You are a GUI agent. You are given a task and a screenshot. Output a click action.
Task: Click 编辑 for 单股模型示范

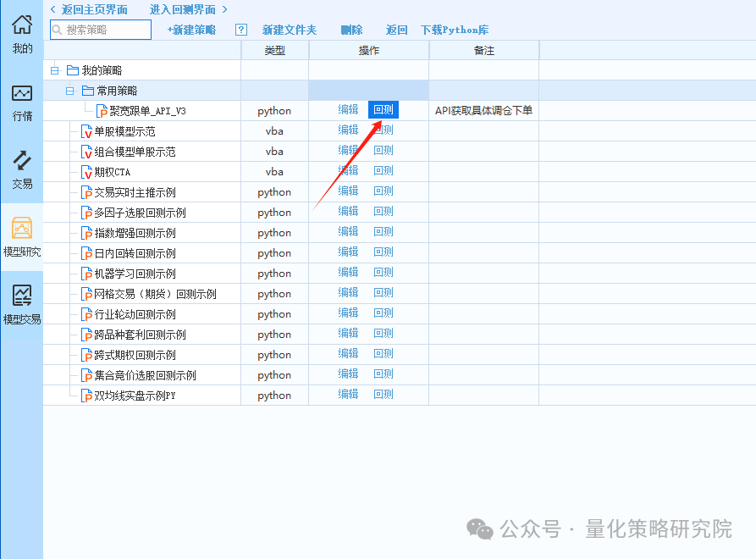click(x=348, y=130)
